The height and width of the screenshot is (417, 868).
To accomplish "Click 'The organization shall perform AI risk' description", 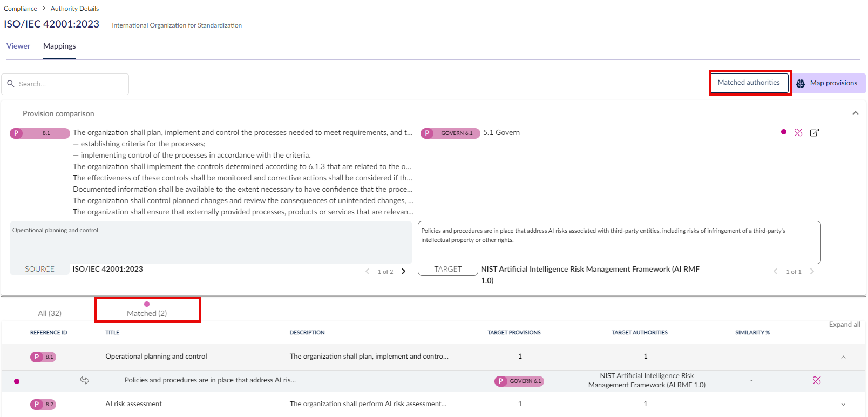I will pyautogui.click(x=368, y=404).
